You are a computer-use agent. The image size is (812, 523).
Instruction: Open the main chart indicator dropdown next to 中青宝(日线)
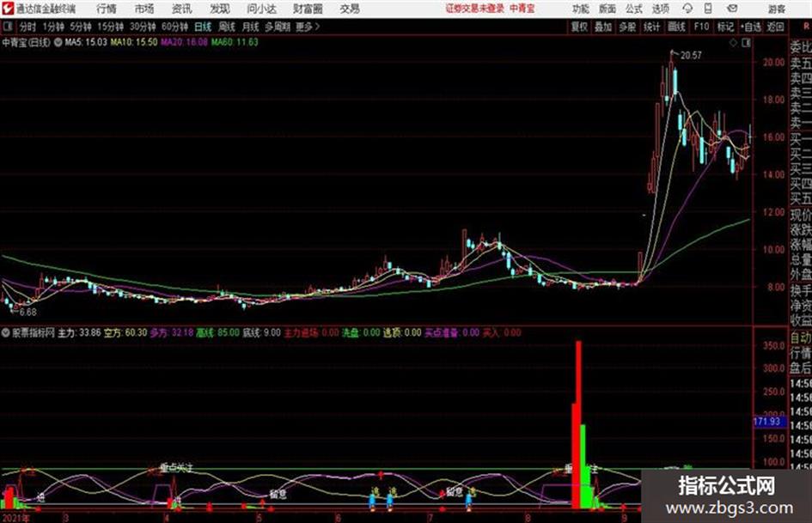58,42
